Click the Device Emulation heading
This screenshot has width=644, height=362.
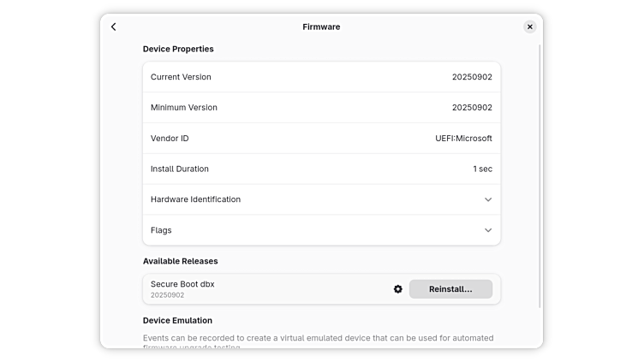coord(177,321)
